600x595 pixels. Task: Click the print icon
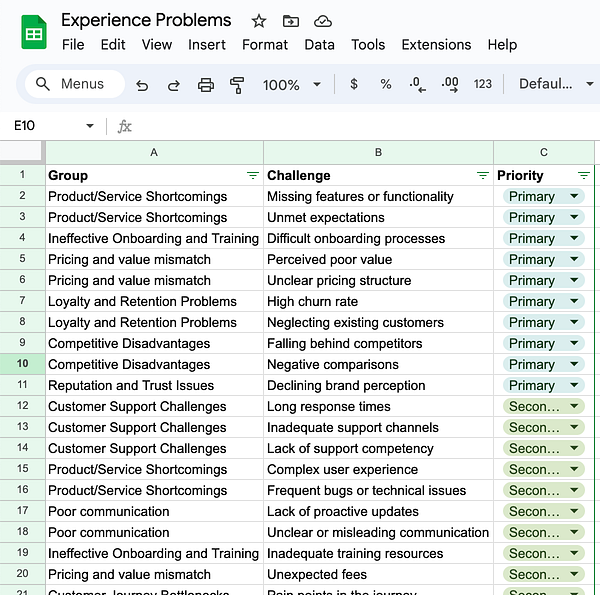(205, 85)
